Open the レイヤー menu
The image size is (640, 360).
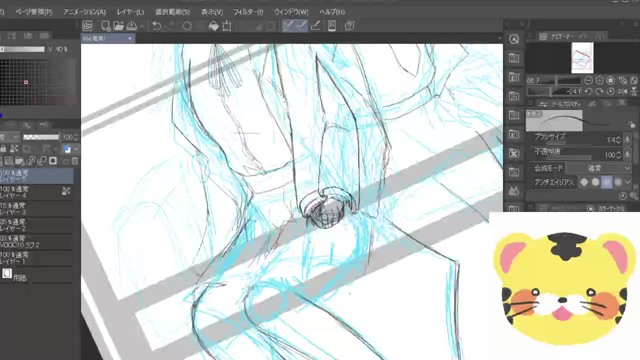coord(130,12)
